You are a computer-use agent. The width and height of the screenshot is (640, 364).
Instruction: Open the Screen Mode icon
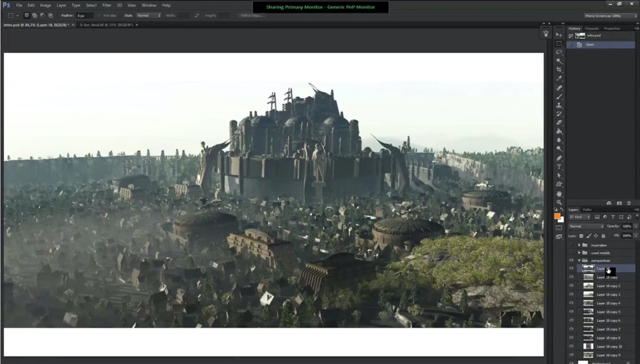pyautogui.click(x=559, y=237)
